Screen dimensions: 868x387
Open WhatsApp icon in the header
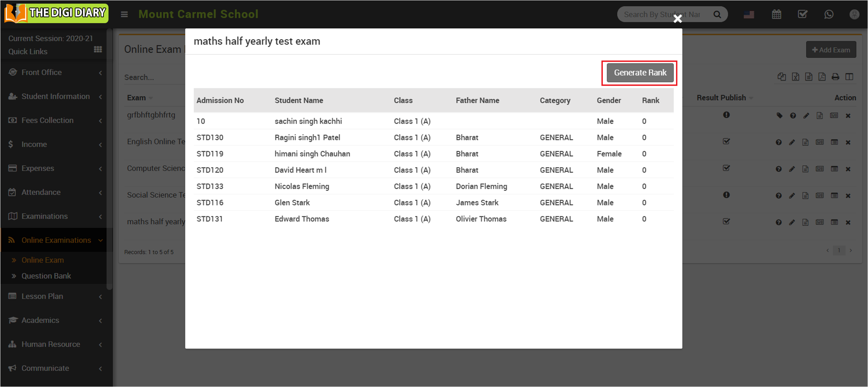click(829, 14)
